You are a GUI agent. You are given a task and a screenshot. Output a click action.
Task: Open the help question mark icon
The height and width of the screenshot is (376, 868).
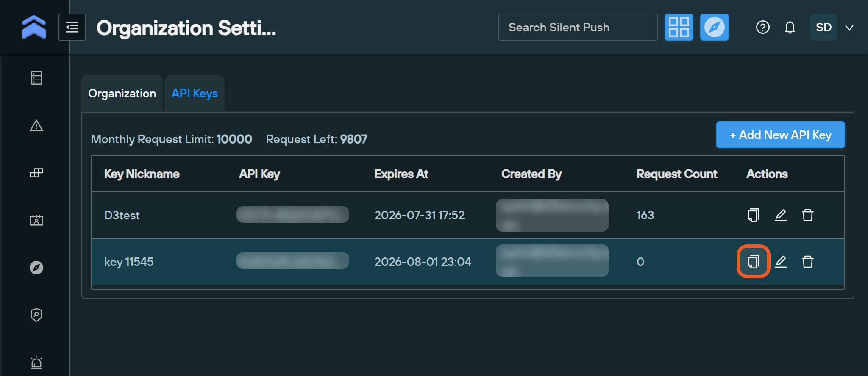763,28
